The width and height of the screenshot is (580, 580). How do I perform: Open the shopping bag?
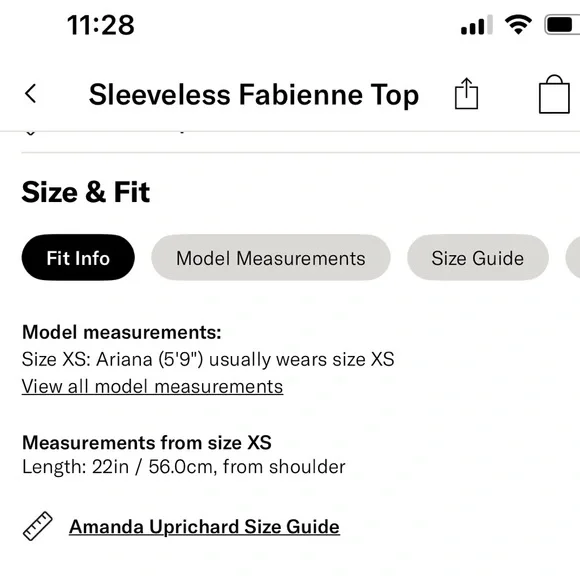click(554, 94)
